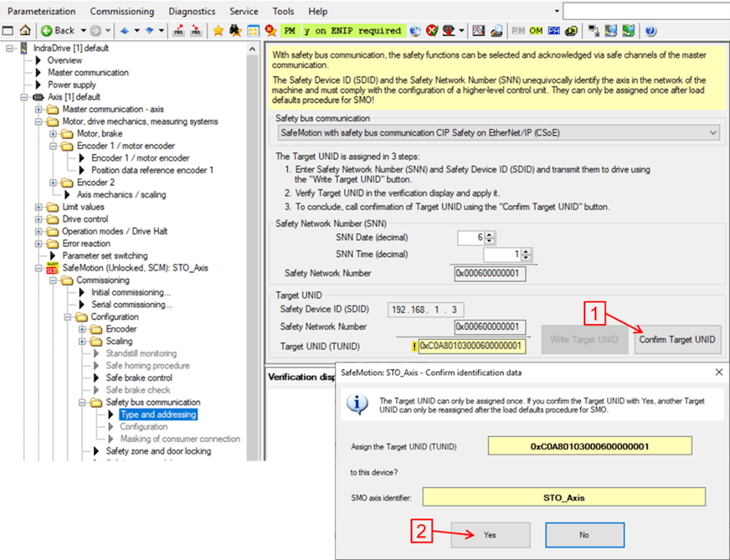Open the Help menu

[x=318, y=11]
